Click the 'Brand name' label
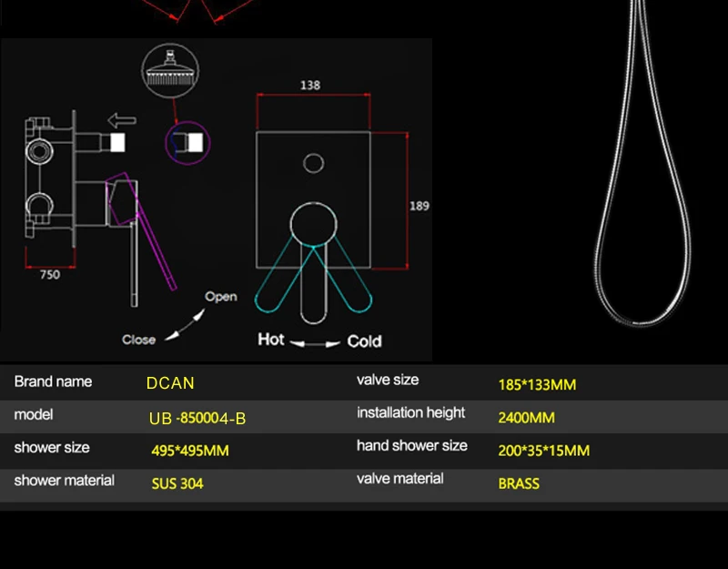Screen dimensions: 728x569 tap(53, 381)
